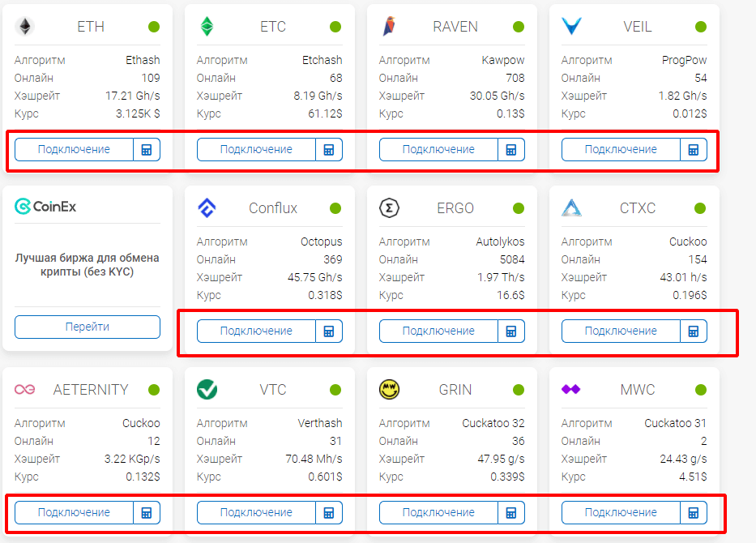Open the Conflux calculator icon
This screenshot has width=756, height=543.
click(x=329, y=331)
